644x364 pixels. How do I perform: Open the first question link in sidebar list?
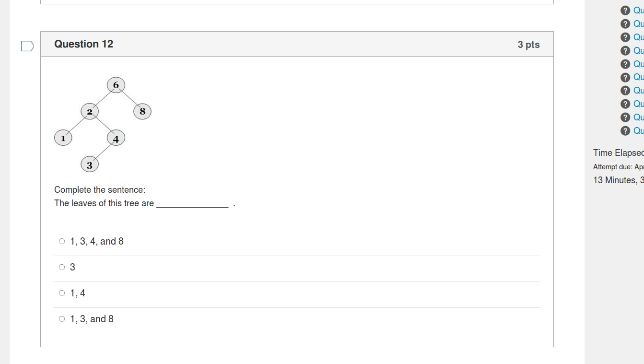(x=638, y=11)
